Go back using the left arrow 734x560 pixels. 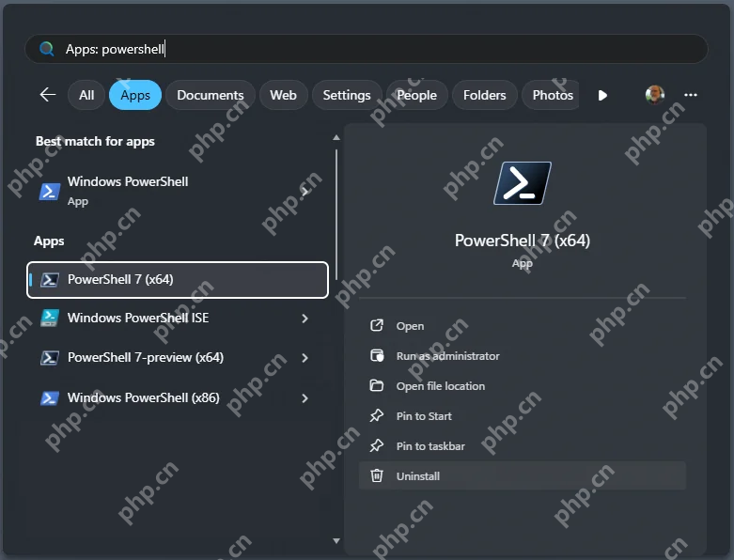pyautogui.click(x=48, y=95)
